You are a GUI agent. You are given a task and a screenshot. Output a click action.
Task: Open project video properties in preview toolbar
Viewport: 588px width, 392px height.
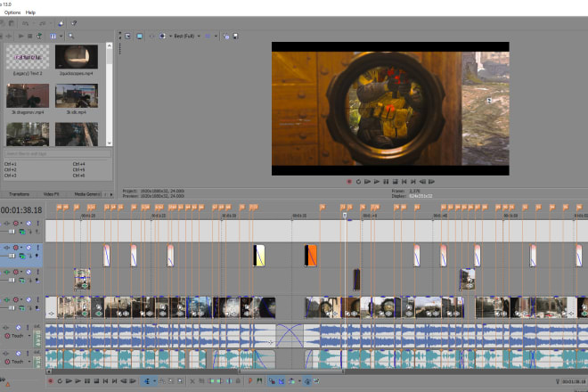(x=128, y=36)
